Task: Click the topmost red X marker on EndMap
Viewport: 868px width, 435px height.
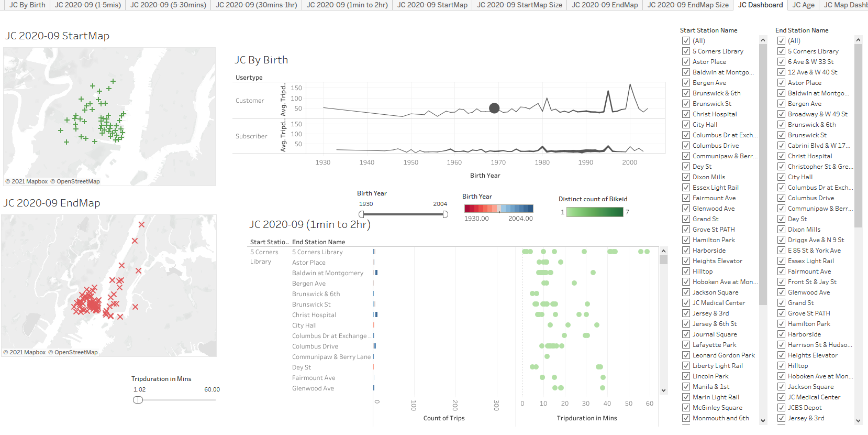Action: click(x=141, y=224)
